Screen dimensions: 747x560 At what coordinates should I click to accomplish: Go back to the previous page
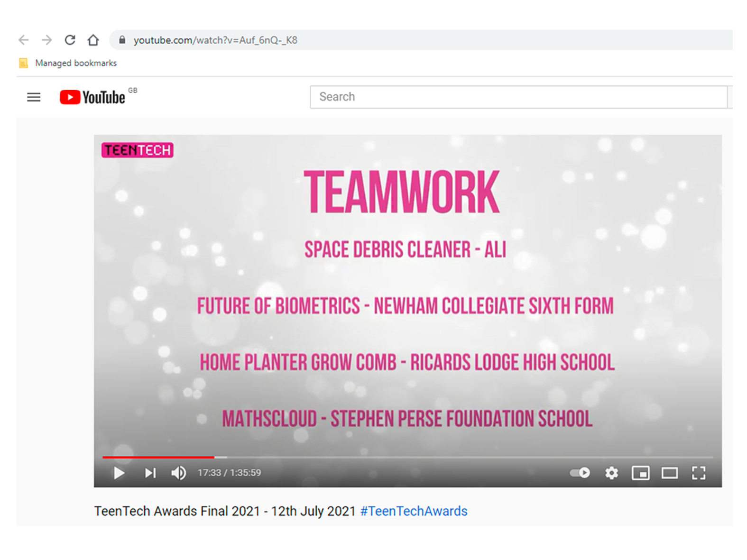tap(23, 40)
